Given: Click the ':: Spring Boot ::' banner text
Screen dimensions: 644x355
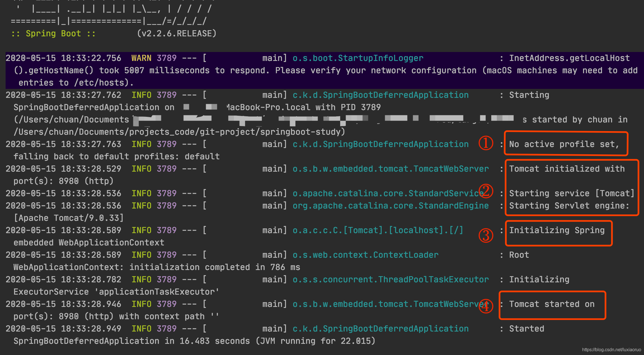Looking at the screenshot, I should coord(53,34).
